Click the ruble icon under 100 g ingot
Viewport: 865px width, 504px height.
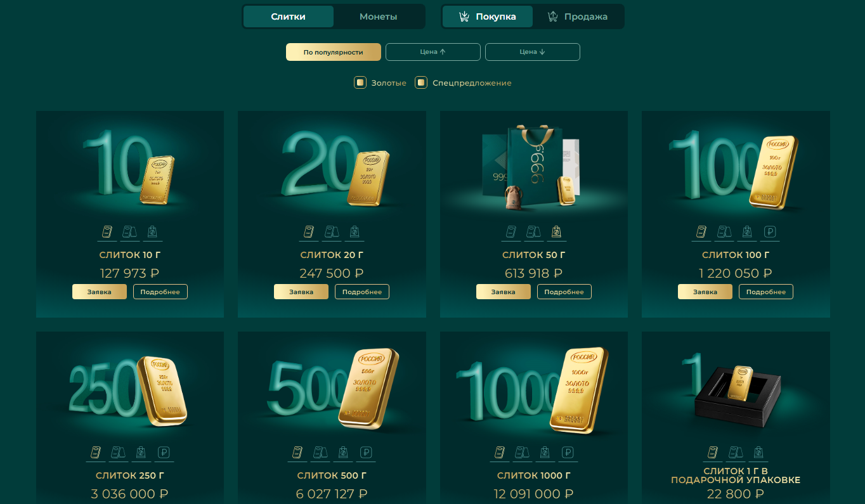771,233
